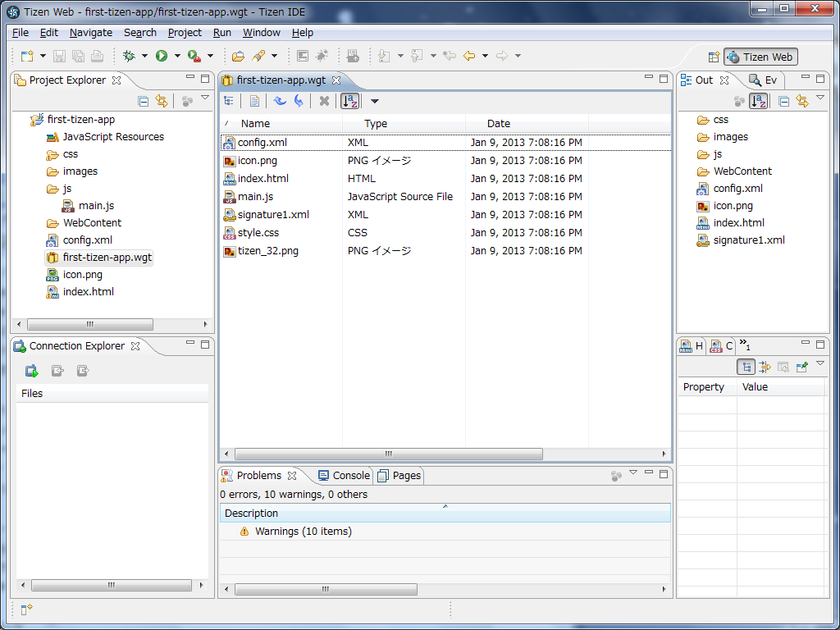
Task: Click Open Perspective icon beside Tizen Web
Action: point(714,57)
